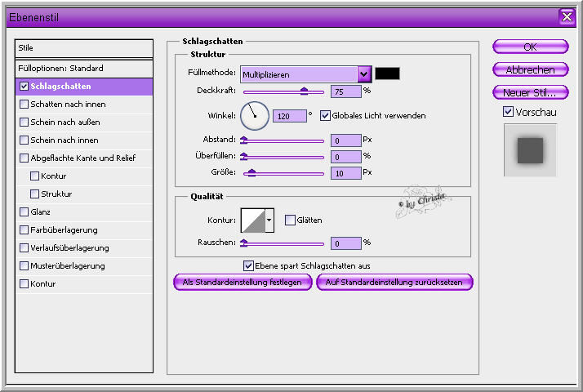Click the Abstand slider handle

(x=244, y=140)
